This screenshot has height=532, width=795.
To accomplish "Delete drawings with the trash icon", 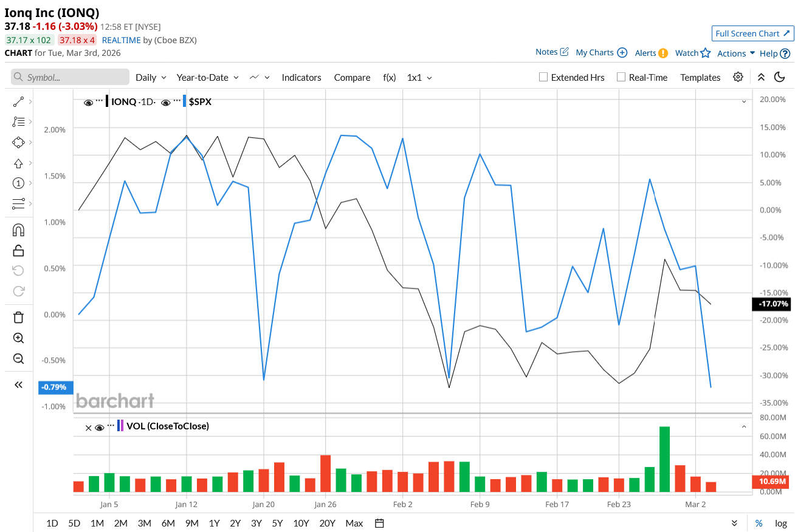I will [x=18, y=317].
